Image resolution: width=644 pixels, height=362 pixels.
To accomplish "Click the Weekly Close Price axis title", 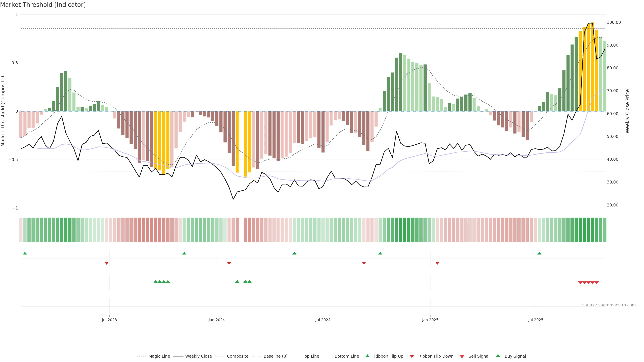I will coord(627,111).
